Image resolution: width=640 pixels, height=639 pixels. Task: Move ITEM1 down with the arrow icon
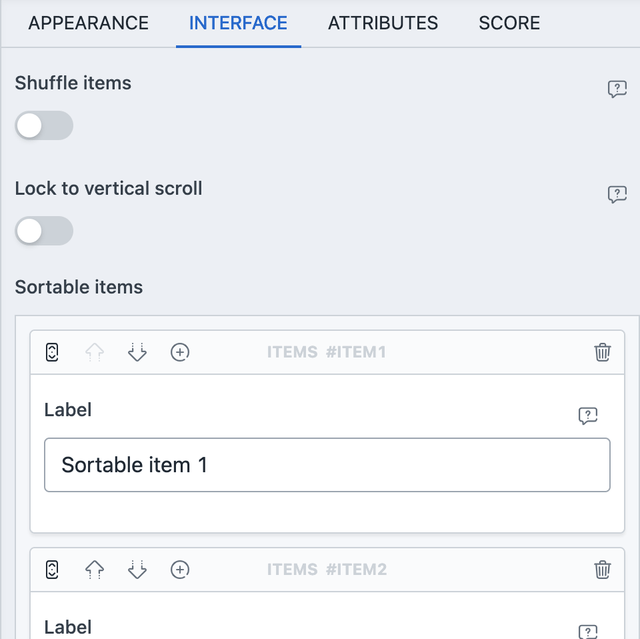[137, 352]
